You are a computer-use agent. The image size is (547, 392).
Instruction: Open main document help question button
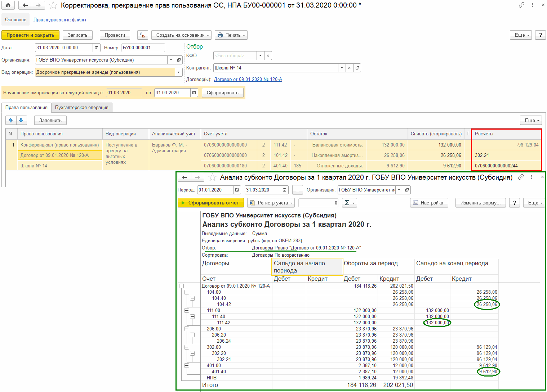(540, 35)
